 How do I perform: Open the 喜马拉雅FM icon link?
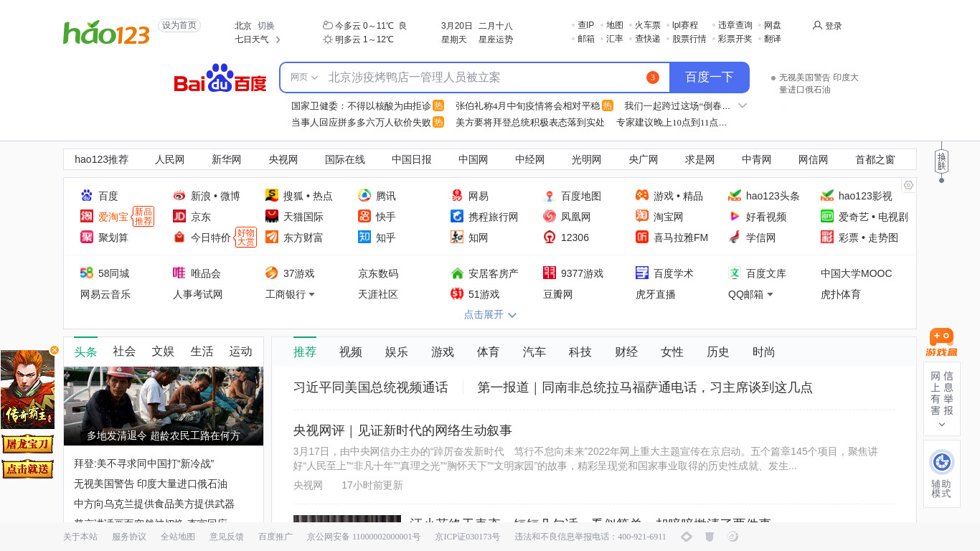[642, 237]
